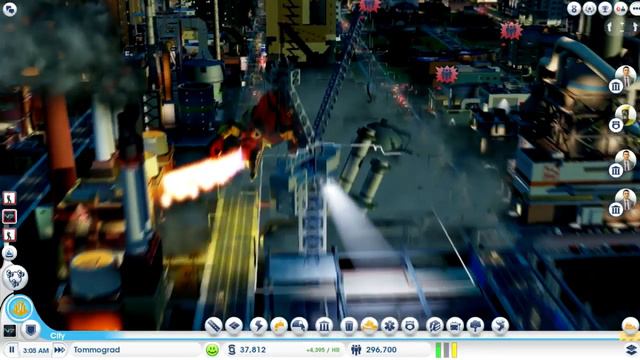Open the Education menu icon
The height and width of the screenshot is (360, 640).
(x=435, y=326)
